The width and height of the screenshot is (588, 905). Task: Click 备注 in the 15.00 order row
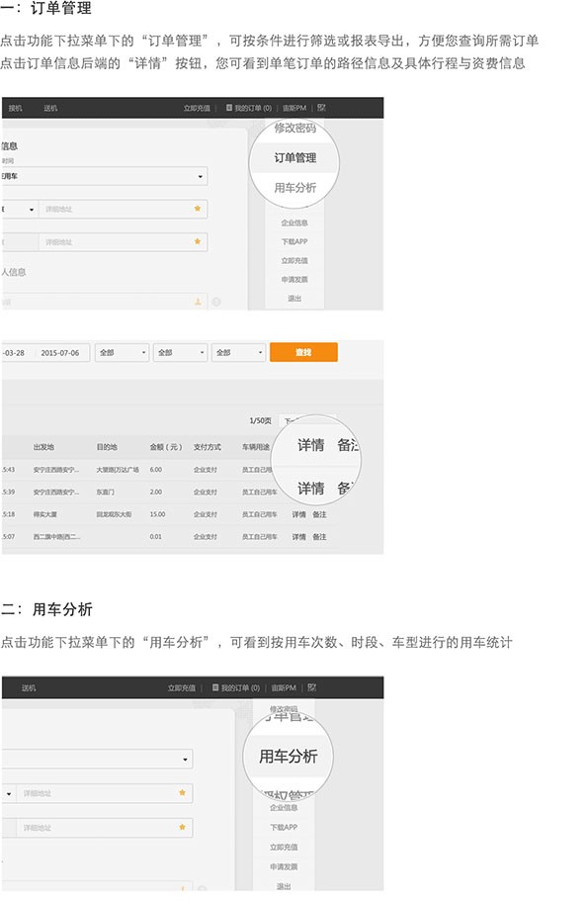pyautogui.click(x=319, y=514)
